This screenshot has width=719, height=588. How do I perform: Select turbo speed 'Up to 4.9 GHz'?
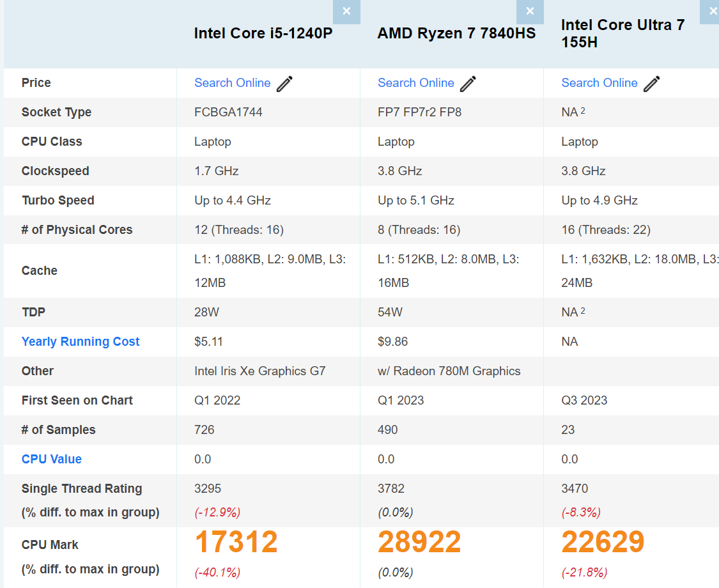[599, 201]
